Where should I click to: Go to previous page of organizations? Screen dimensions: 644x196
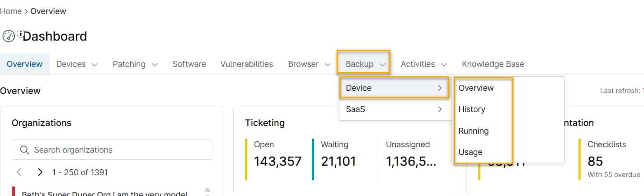(19, 172)
